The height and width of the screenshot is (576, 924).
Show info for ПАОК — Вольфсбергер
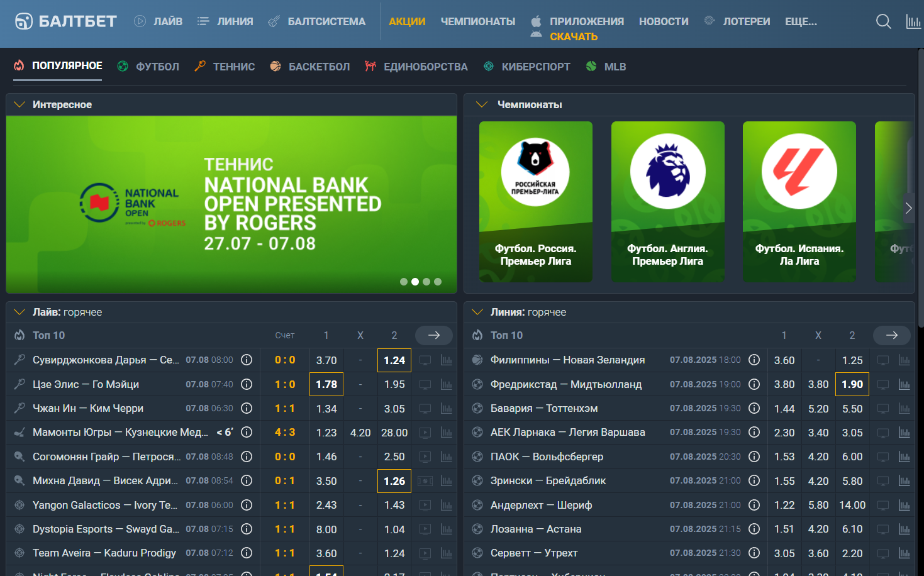click(754, 457)
